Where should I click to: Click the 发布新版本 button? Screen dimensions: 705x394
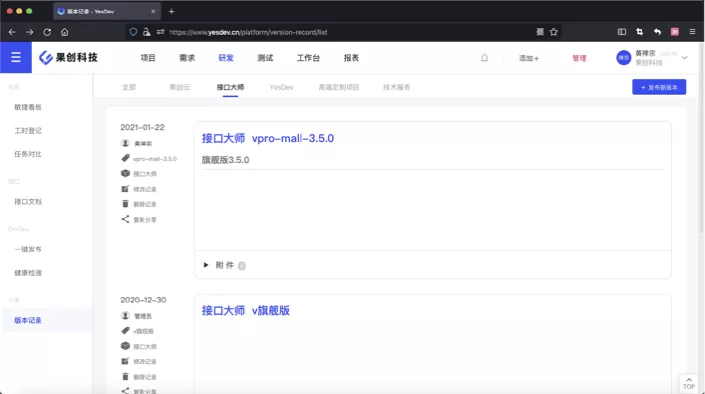(x=659, y=87)
